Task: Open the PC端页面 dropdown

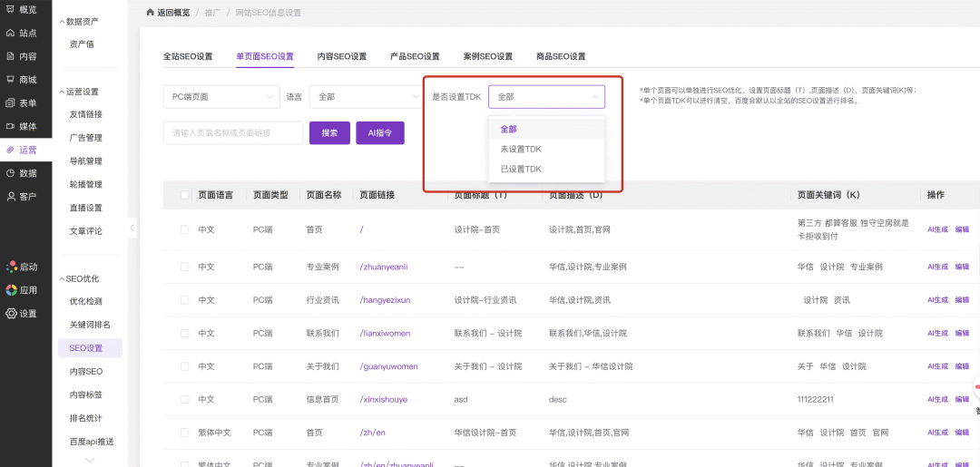Action: point(221,96)
